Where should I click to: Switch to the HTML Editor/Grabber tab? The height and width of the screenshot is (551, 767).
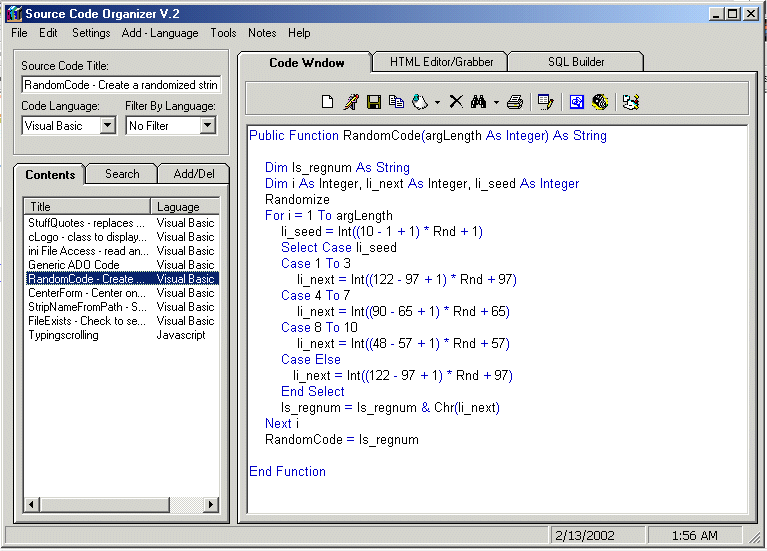[440, 62]
